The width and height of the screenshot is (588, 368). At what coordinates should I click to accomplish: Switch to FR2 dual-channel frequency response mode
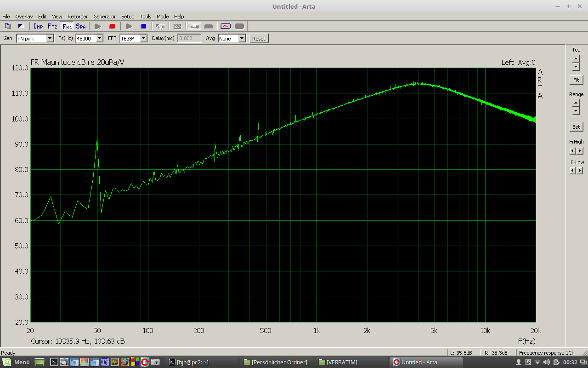pyautogui.click(x=52, y=26)
